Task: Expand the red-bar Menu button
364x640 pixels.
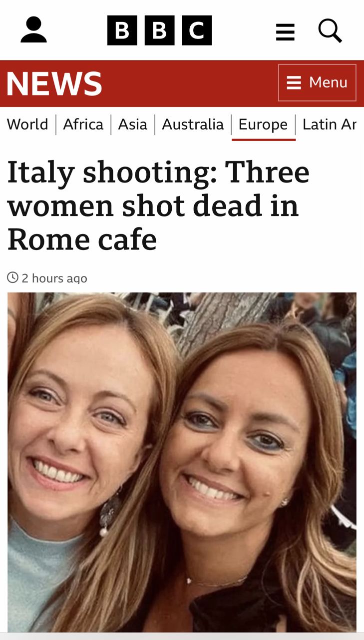Action: (317, 82)
